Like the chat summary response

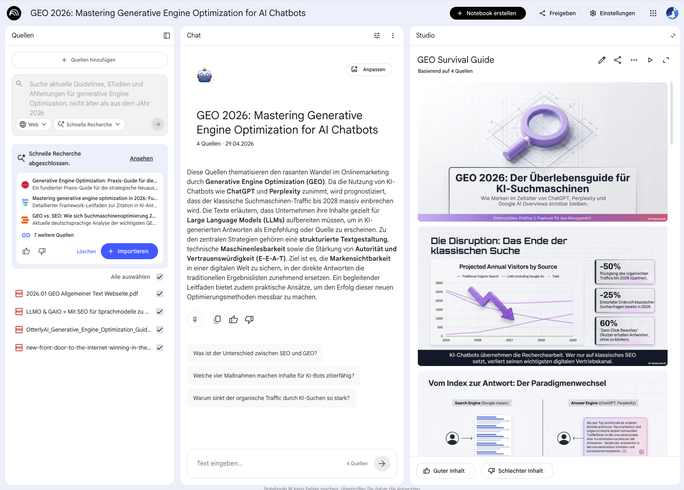coord(233,319)
